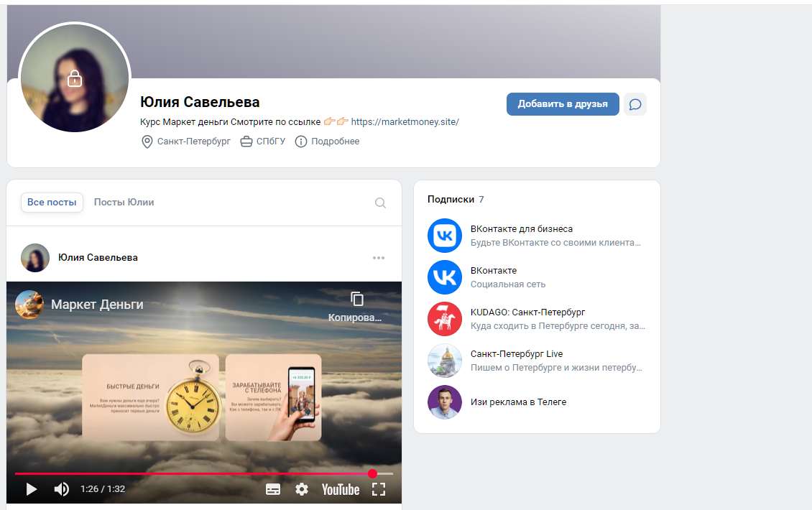Play the Маркет Деньги video
Image resolution: width=812 pixels, height=510 pixels.
(31, 488)
